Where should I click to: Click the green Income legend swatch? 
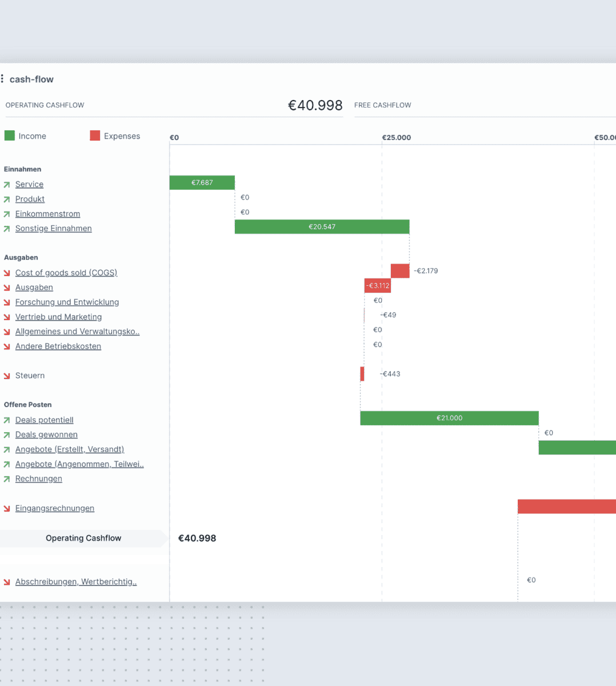[x=9, y=135]
